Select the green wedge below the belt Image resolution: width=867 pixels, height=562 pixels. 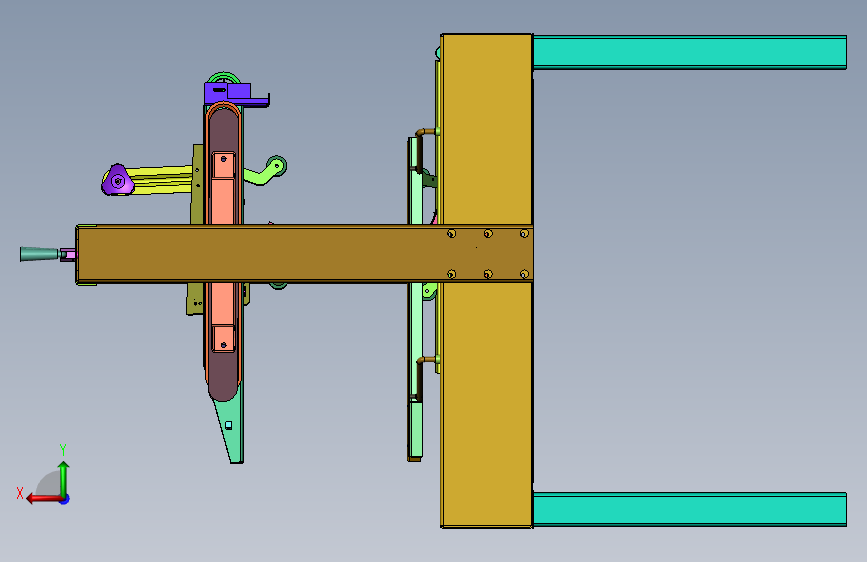pos(231,429)
